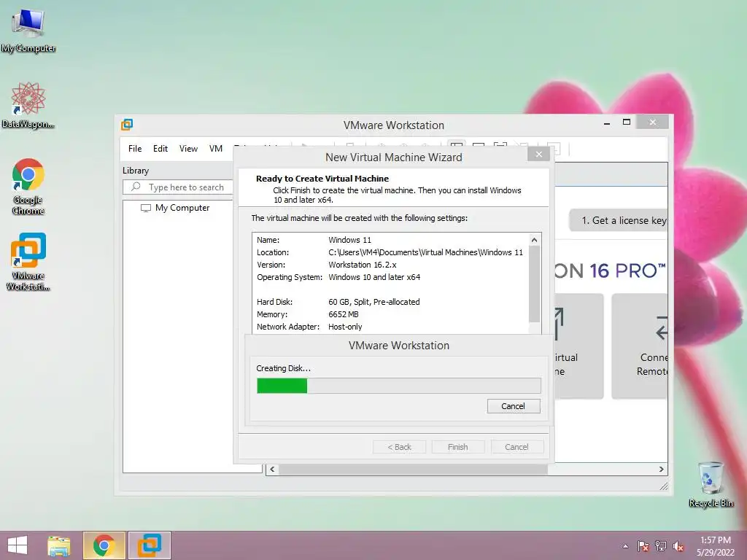Maximize the VMware Workstation window

627,122
